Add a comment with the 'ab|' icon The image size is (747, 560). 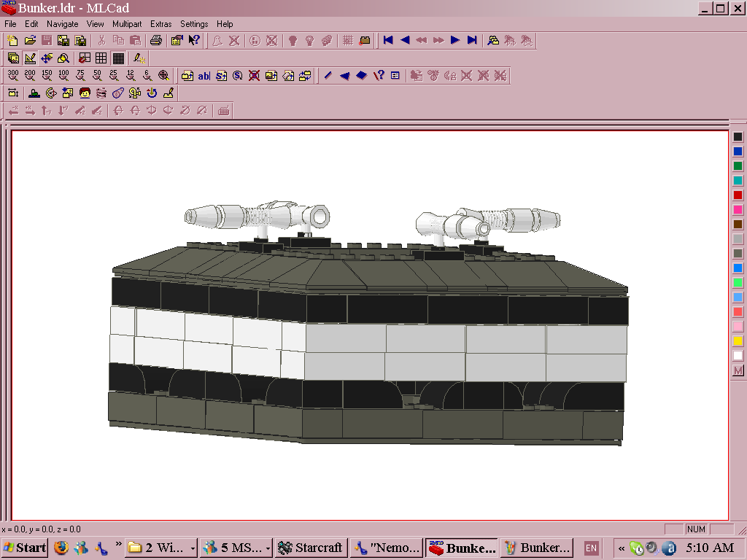pyautogui.click(x=204, y=75)
